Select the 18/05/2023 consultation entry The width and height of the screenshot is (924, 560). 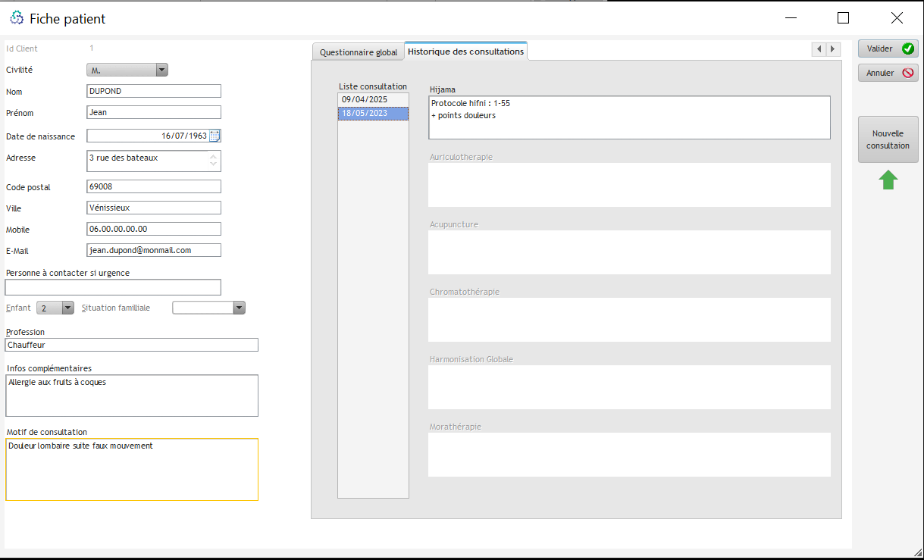[x=372, y=114]
